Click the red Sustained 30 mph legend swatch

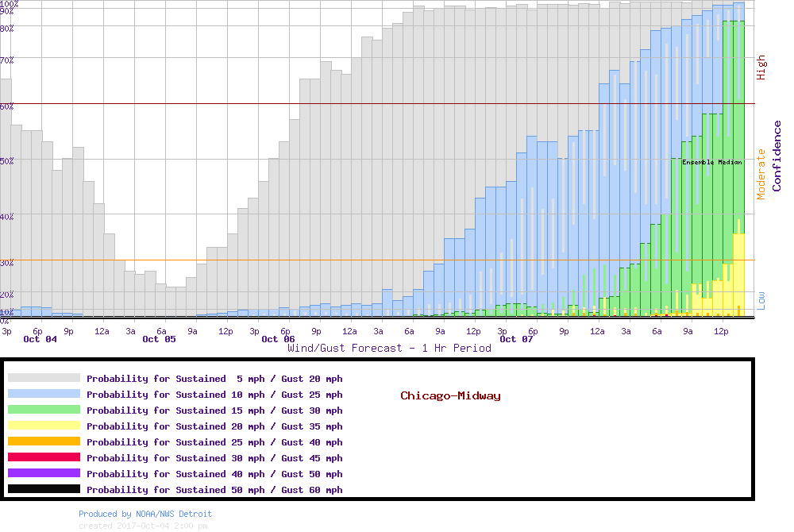pyautogui.click(x=44, y=457)
